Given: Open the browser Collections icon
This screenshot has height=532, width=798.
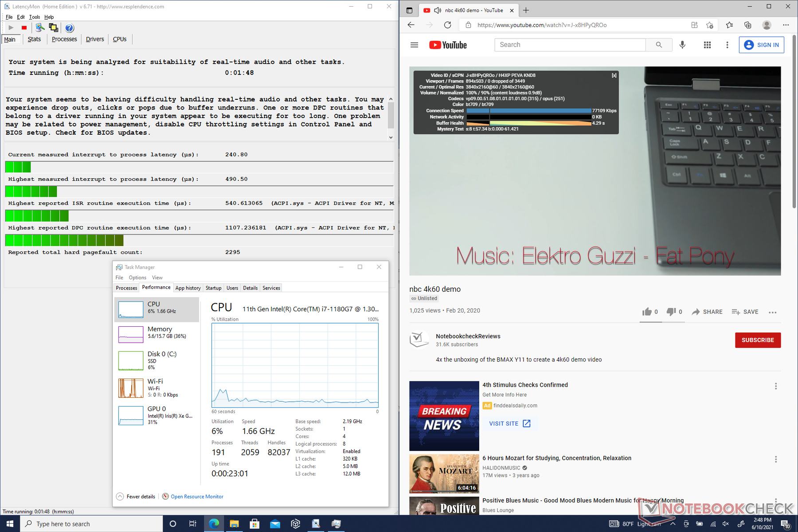Looking at the screenshot, I should point(748,25).
